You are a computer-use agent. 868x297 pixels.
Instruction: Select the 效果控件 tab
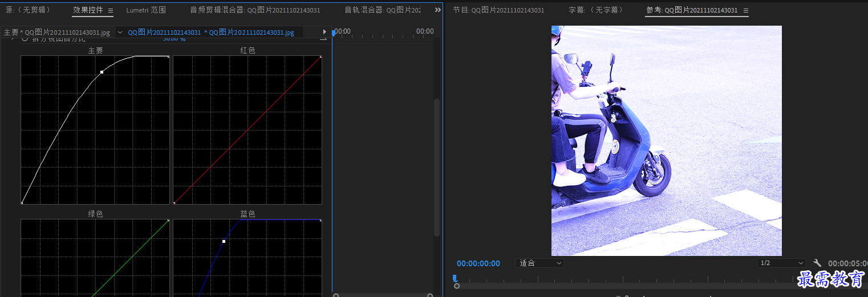point(88,10)
